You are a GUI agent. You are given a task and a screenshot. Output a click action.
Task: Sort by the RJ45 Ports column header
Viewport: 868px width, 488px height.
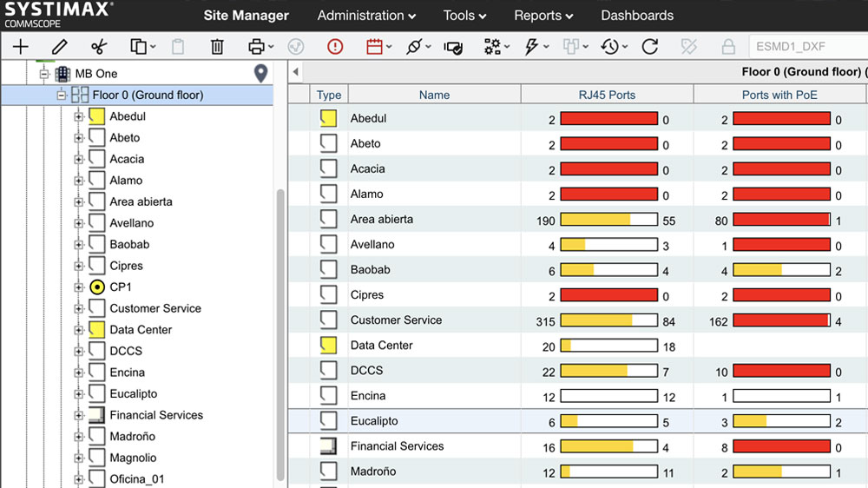click(607, 95)
